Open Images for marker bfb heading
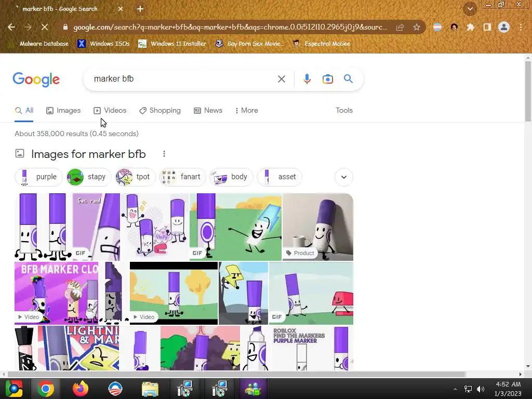This screenshot has height=399, width=532. (x=88, y=154)
